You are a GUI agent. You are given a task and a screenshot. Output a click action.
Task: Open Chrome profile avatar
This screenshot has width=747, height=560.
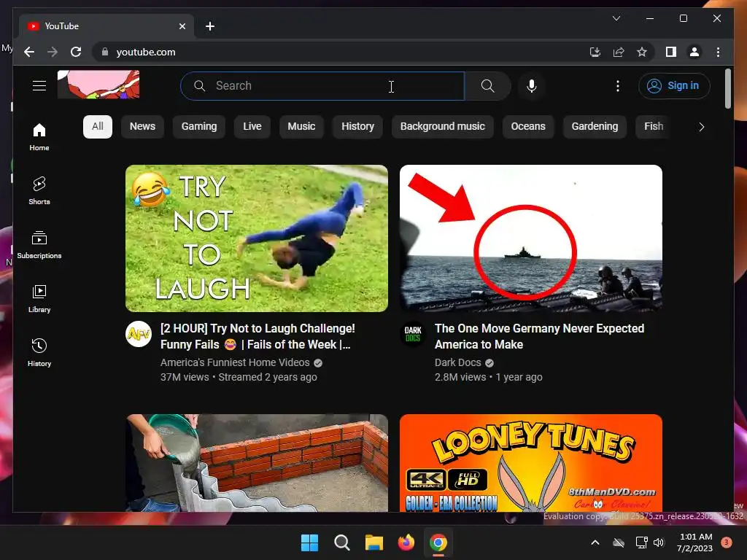(x=694, y=52)
